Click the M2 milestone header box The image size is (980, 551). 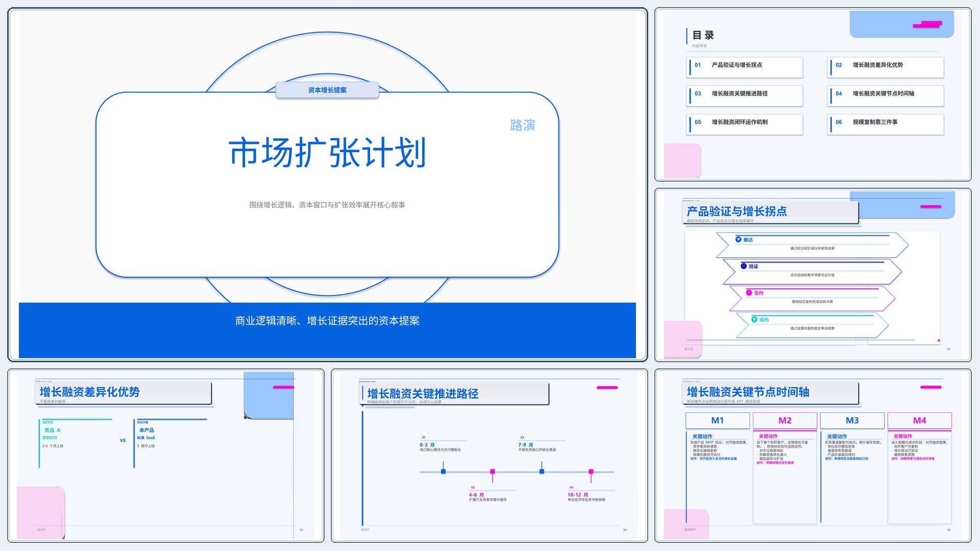coord(785,420)
